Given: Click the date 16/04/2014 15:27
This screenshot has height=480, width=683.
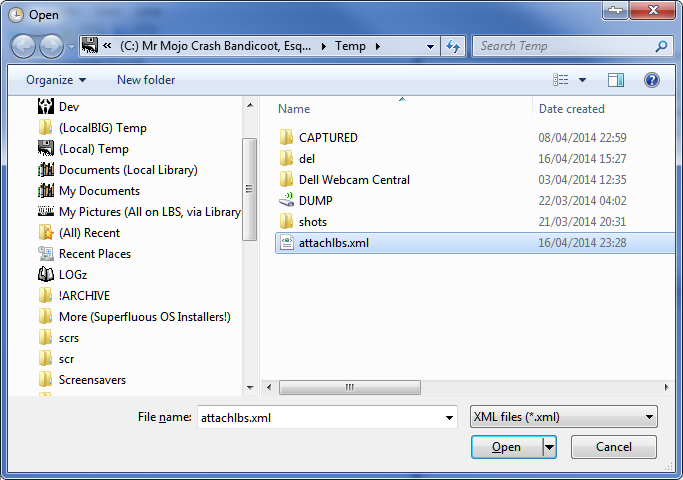Looking at the screenshot, I should 582,159.
